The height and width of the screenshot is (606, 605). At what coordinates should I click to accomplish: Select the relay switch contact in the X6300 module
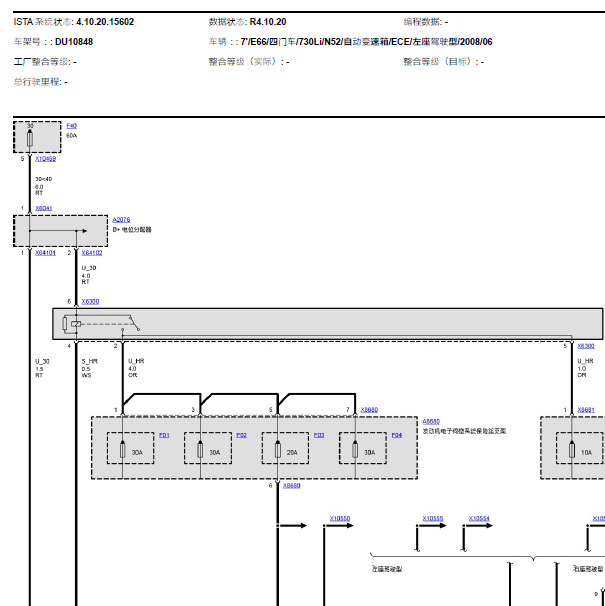click(x=134, y=323)
